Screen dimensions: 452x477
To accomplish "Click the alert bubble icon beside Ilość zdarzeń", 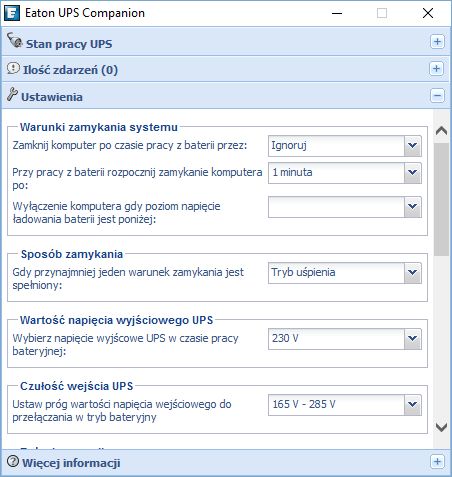I will pyautogui.click(x=13, y=68).
